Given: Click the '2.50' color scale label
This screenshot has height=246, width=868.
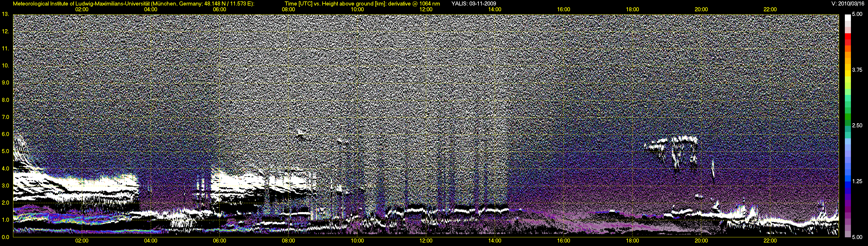Looking at the screenshot, I should pos(857,125).
